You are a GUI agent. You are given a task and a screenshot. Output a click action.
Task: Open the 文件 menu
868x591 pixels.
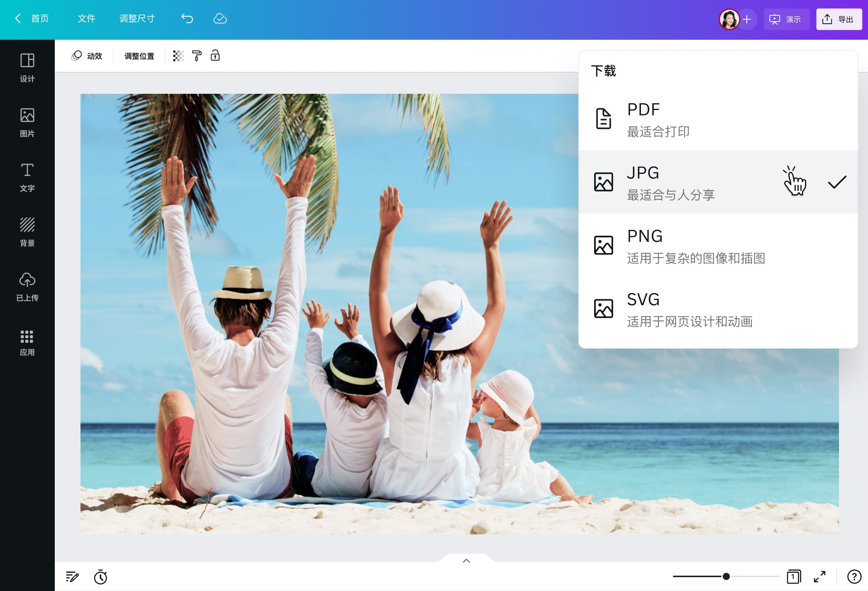(86, 18)
